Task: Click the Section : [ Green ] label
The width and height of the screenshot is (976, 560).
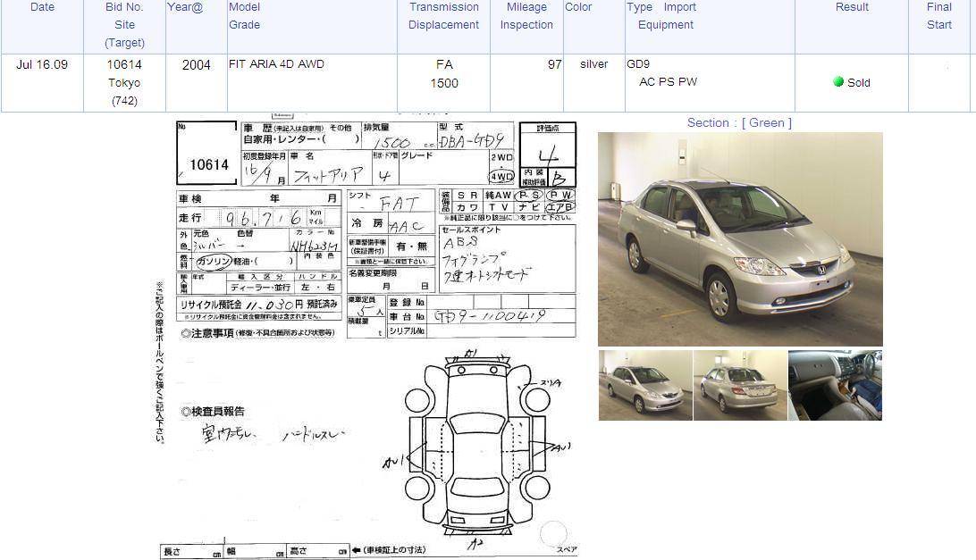Action: tap(739, 122)
